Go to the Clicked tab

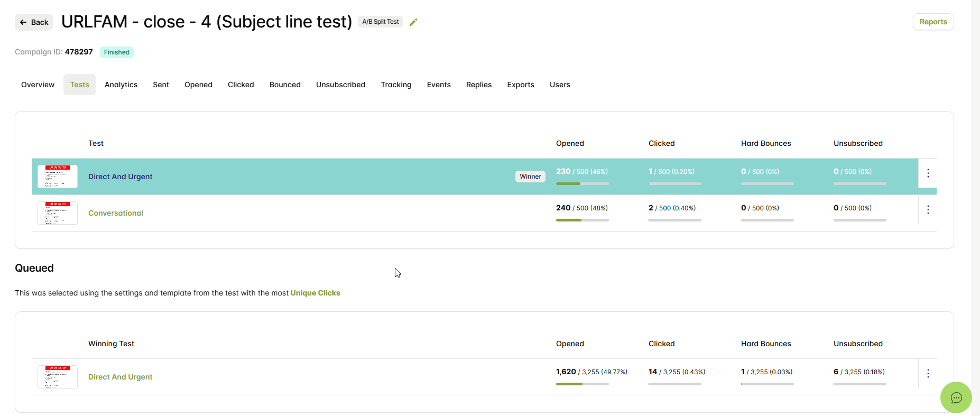[241, 85]
